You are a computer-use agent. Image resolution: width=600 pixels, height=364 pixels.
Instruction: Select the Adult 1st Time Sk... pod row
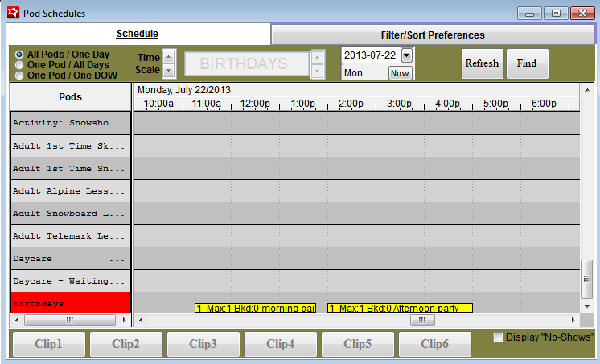(71, 145)
